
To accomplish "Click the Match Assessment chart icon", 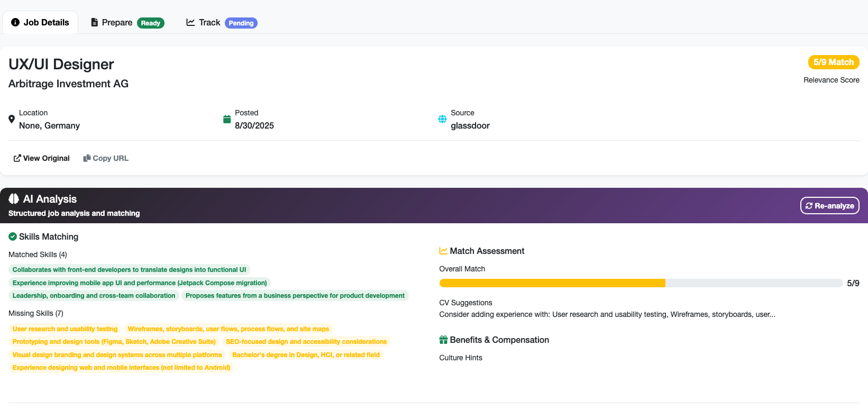I will pos(443,251).
